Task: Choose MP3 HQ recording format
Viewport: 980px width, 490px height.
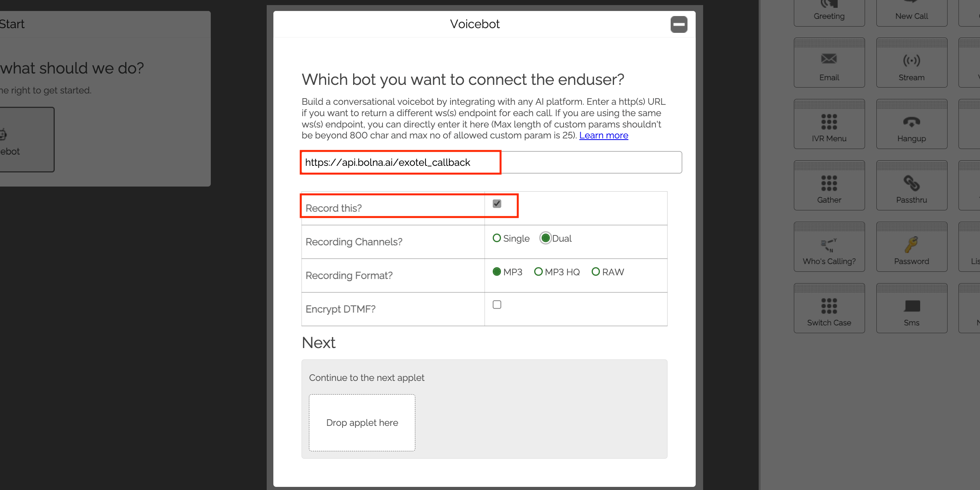Action: (538, 271)
